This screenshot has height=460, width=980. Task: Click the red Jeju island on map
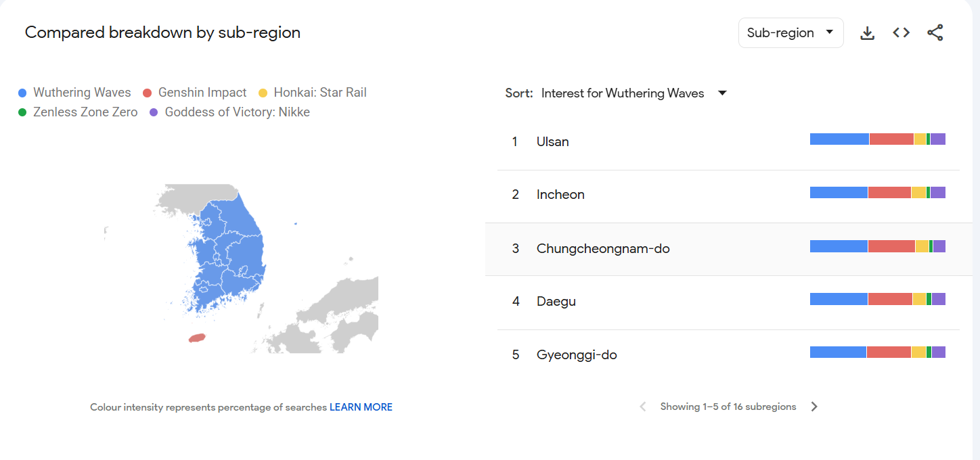(x=197, y=337)
